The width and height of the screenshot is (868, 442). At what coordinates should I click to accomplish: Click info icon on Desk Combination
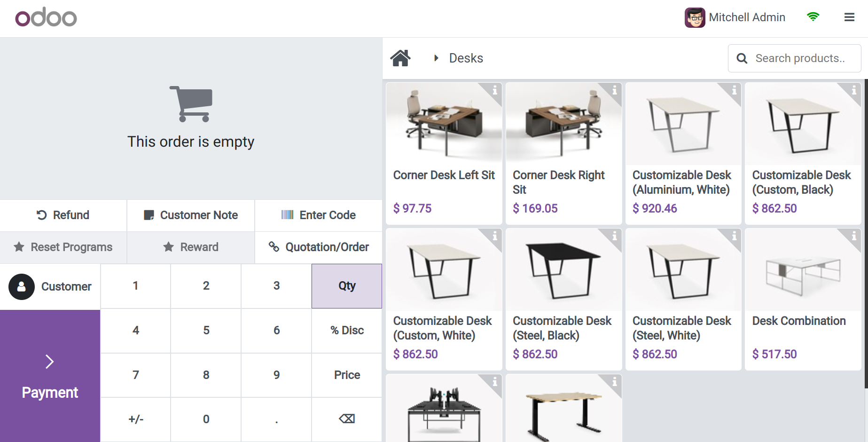[x=854, y=236]
